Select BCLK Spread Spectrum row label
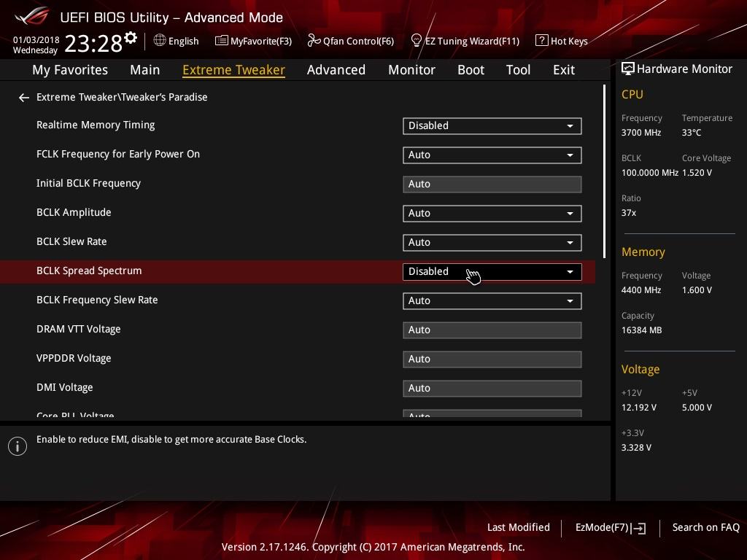The width and height of the screenshot is (747, 560). coord(89,271)
